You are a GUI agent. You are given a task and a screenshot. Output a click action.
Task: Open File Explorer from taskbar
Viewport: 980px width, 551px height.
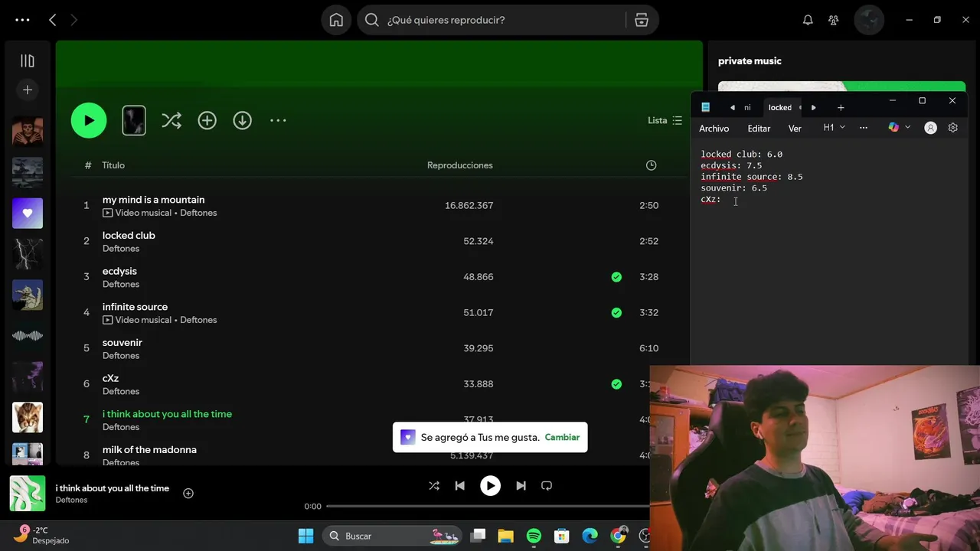(x=505, y=536)
